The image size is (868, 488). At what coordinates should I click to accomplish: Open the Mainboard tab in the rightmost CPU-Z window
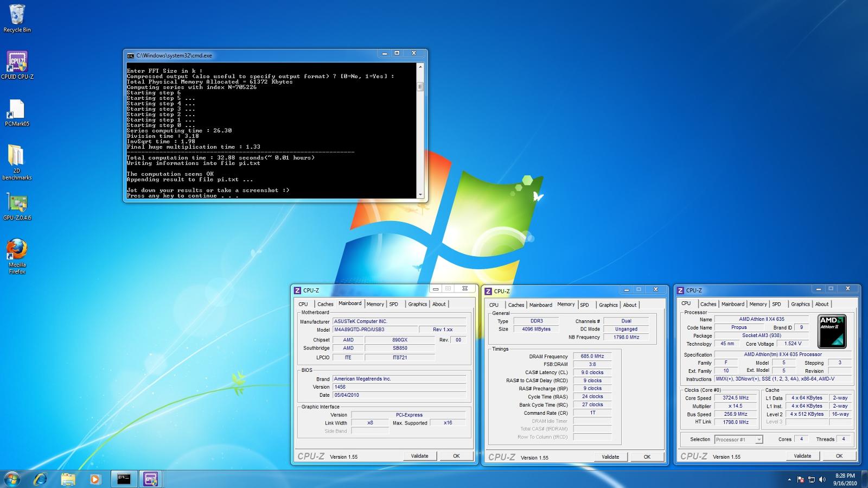coord(733,304)
